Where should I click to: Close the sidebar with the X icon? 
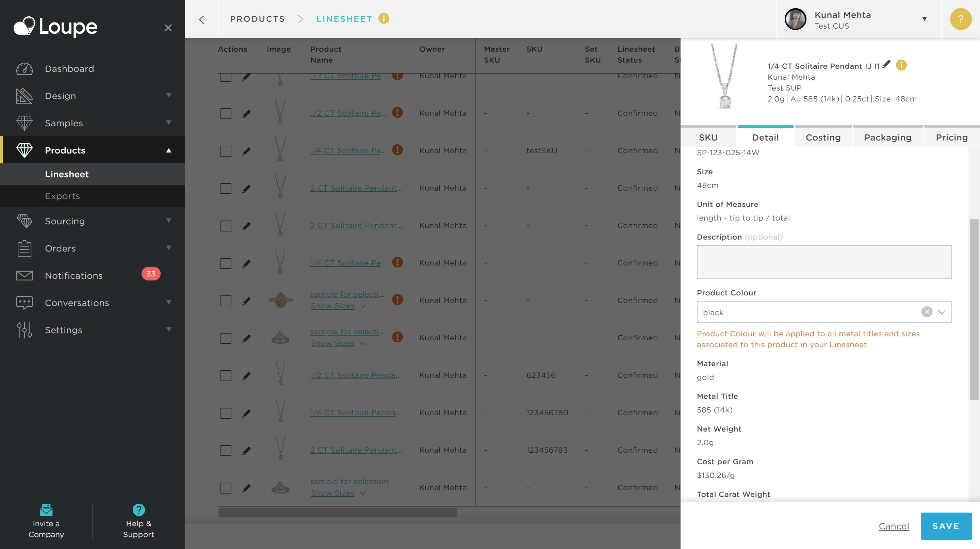click(x=168, y=28)
